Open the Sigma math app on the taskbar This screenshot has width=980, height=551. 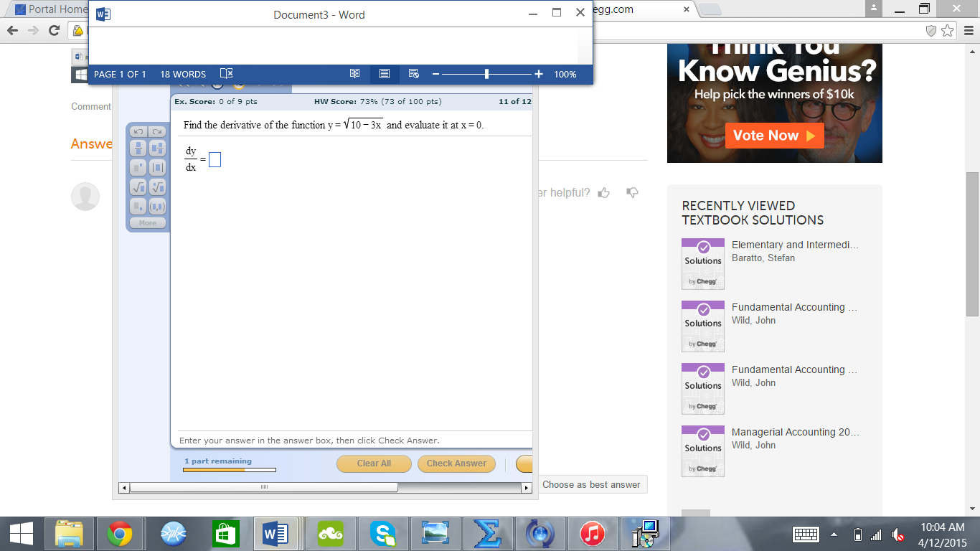click(x=488, y=534)
